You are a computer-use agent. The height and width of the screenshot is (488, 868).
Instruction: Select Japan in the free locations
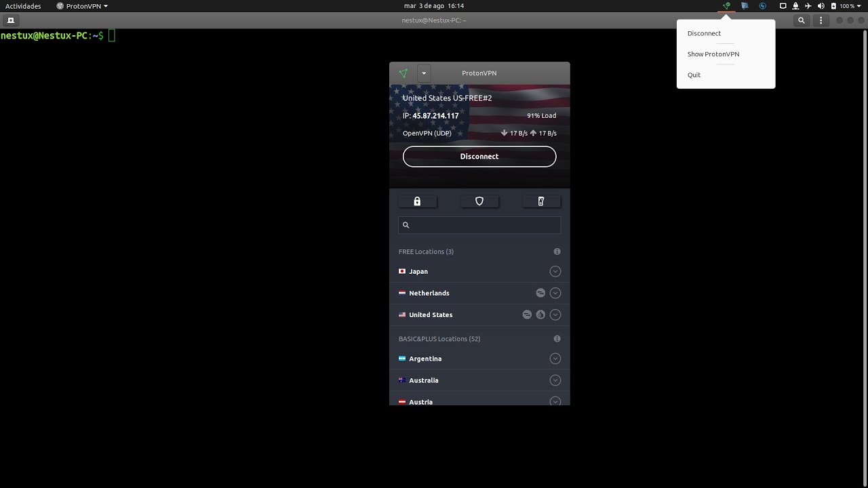[x=418, y=272]
